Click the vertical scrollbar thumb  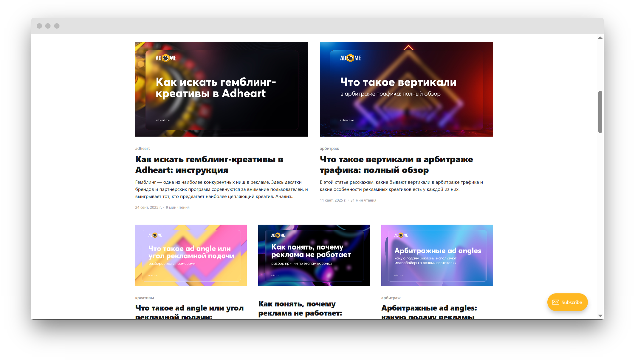600,112
